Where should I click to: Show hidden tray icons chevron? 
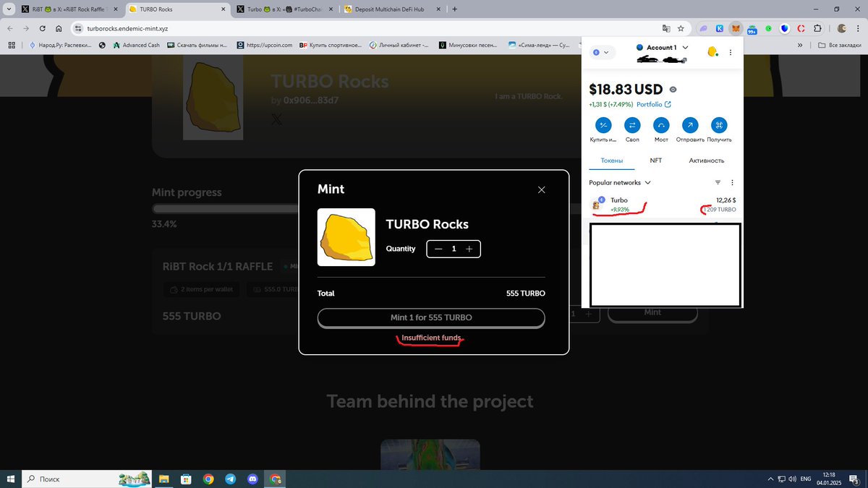click(770, 479)
